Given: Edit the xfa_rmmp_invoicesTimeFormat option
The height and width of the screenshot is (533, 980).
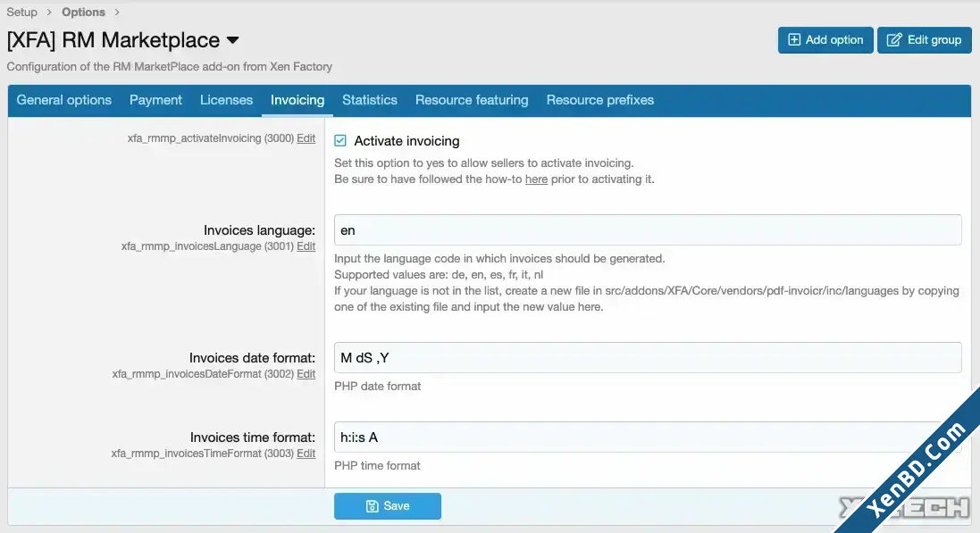Looking at the screenshot, I should pos(306,453).
